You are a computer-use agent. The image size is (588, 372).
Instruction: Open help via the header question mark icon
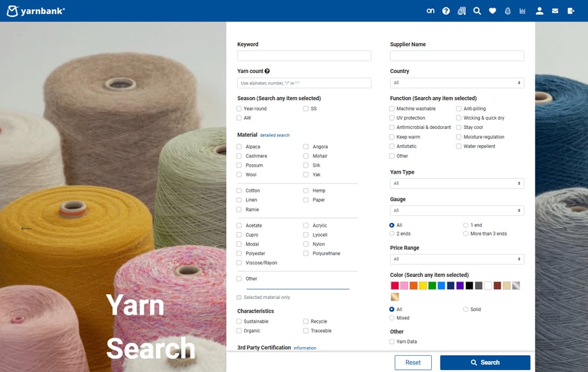pos(446,11)
